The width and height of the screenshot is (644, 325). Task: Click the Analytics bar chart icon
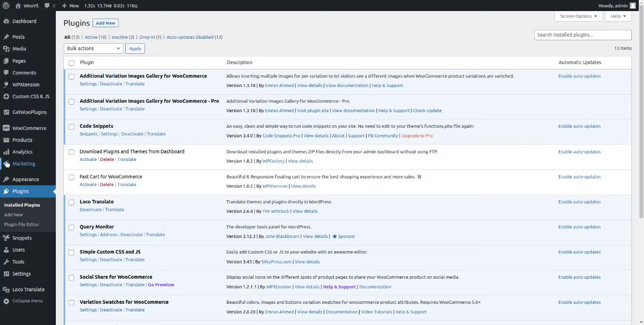[6, 152]
